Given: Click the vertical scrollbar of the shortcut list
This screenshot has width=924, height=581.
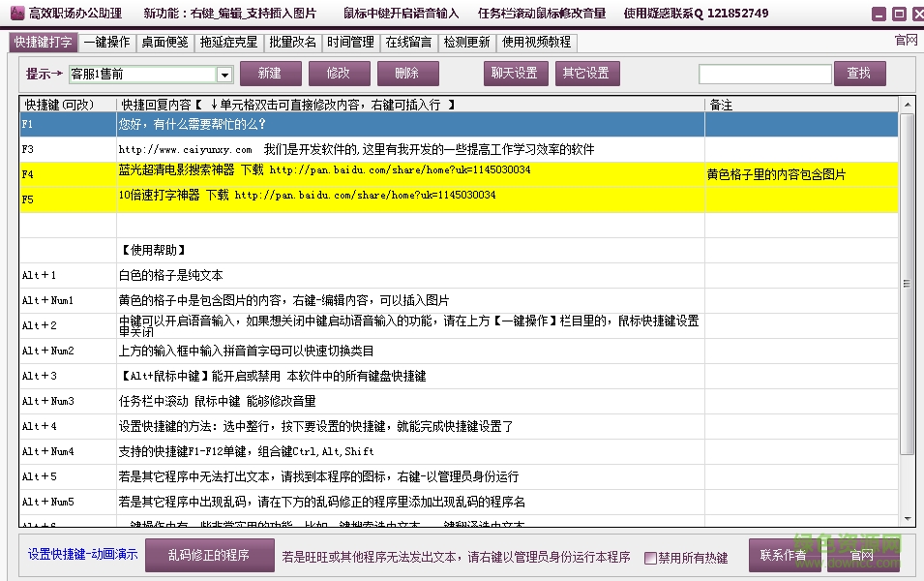Looking at the screenshot, I should coord(907,290).
